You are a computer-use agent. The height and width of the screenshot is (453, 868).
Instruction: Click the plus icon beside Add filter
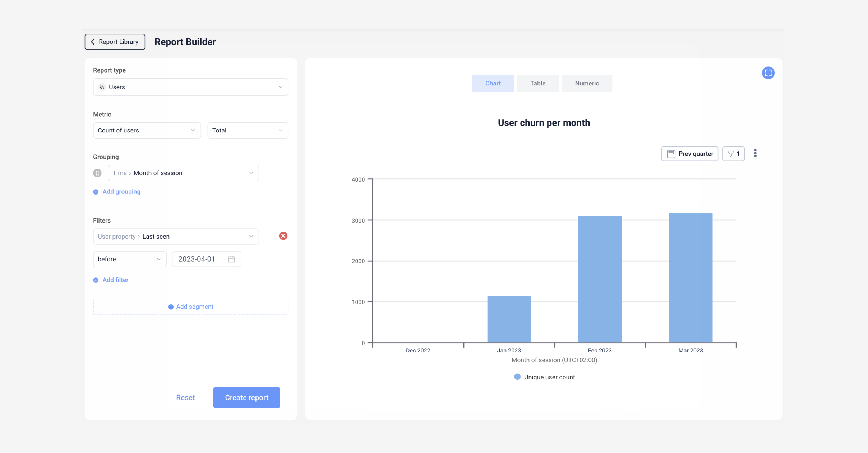tap(96, 280)
